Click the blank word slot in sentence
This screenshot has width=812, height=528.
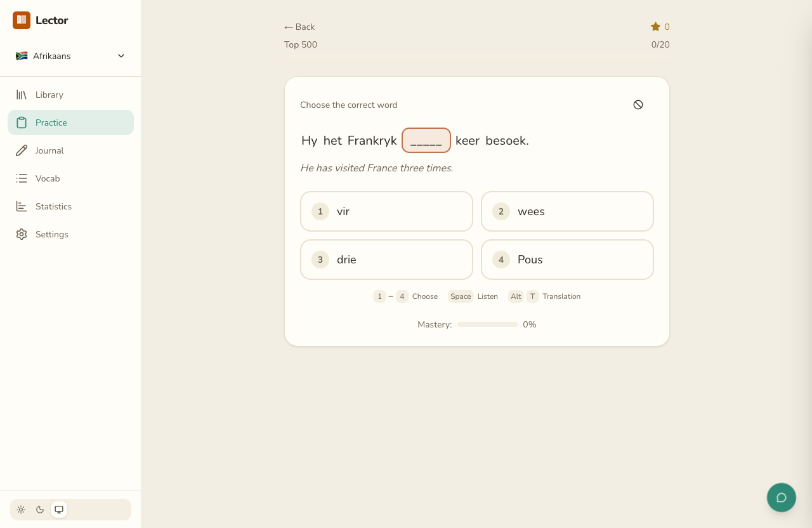(426, 140)
